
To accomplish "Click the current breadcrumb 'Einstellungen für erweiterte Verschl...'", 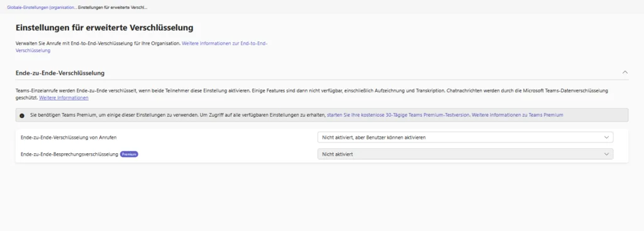I will click(x=113, y=8).
